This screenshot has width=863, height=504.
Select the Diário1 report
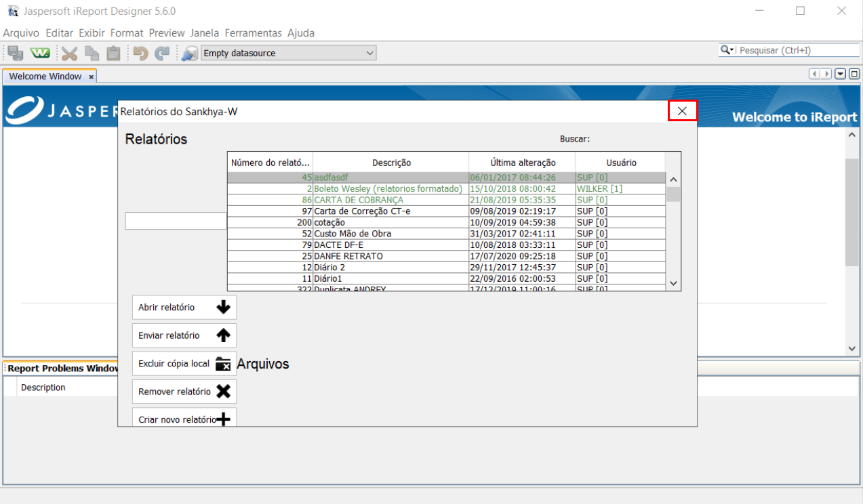tap(447, 278)
